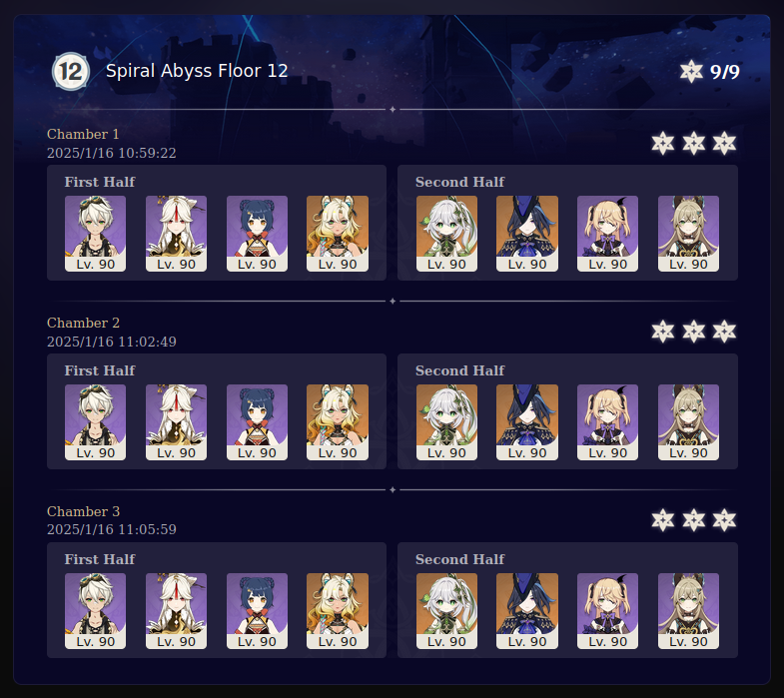Click Second Half label in Chamber 3
The width and height of the screenshot is (784, 698).
460,559
